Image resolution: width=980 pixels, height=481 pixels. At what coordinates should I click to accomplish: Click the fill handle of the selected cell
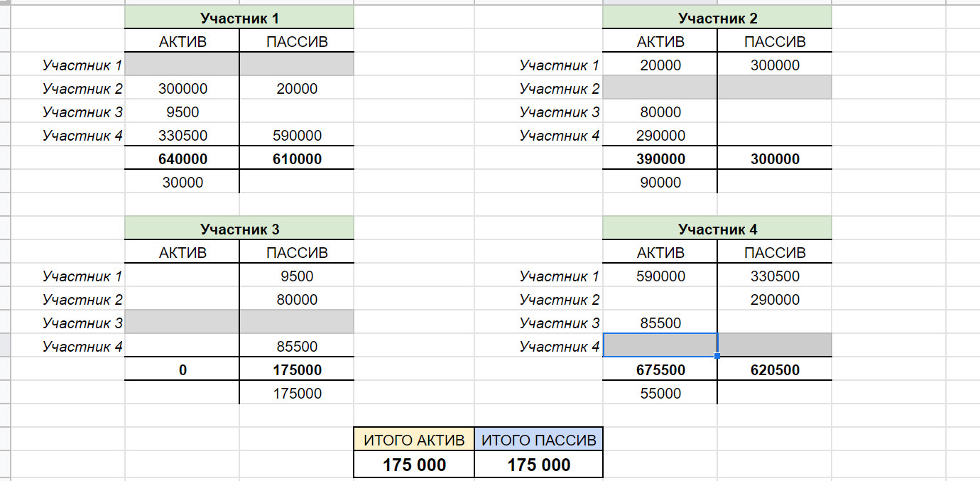[x=717, y=355]
